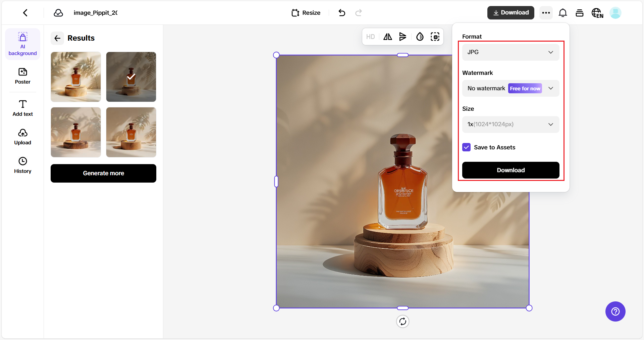Open the color adjustment droplet tool

(420, 37)
